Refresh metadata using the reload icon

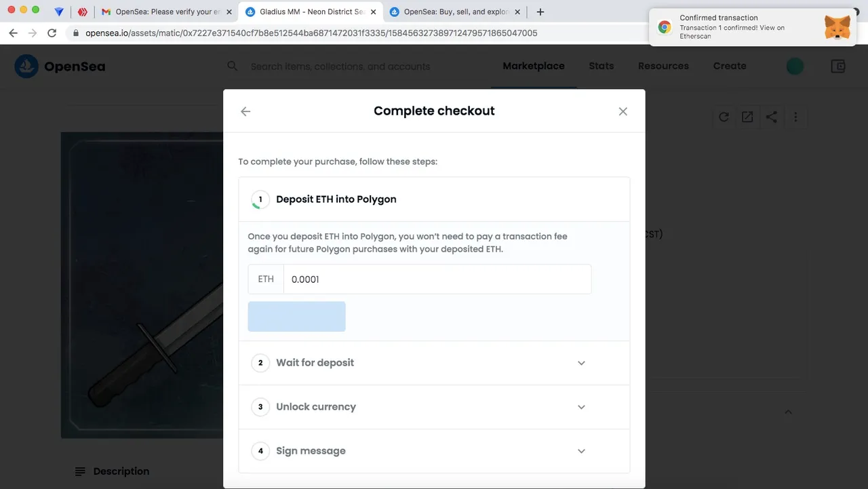[724, 117]
